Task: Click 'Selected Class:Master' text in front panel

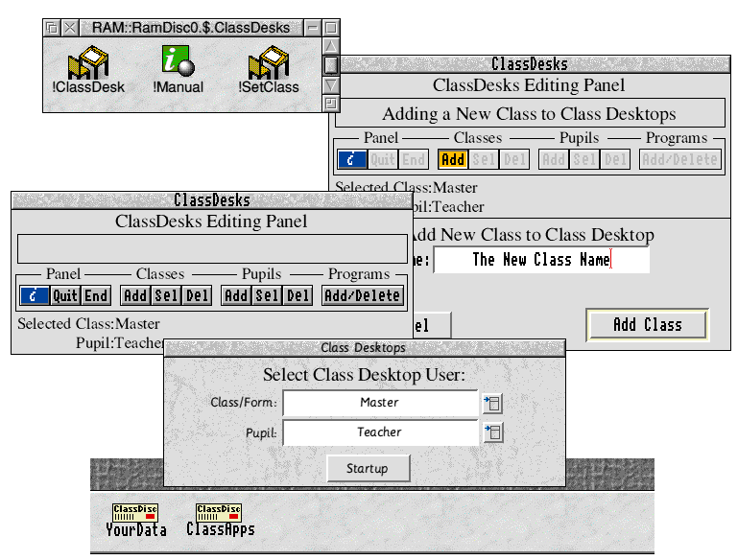Action: 88,323
